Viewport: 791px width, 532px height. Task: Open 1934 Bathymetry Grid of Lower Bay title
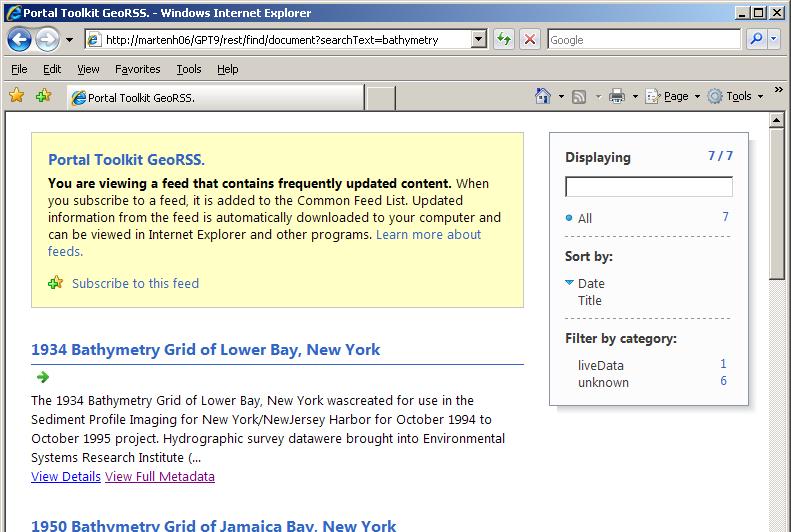click(205, 349)
